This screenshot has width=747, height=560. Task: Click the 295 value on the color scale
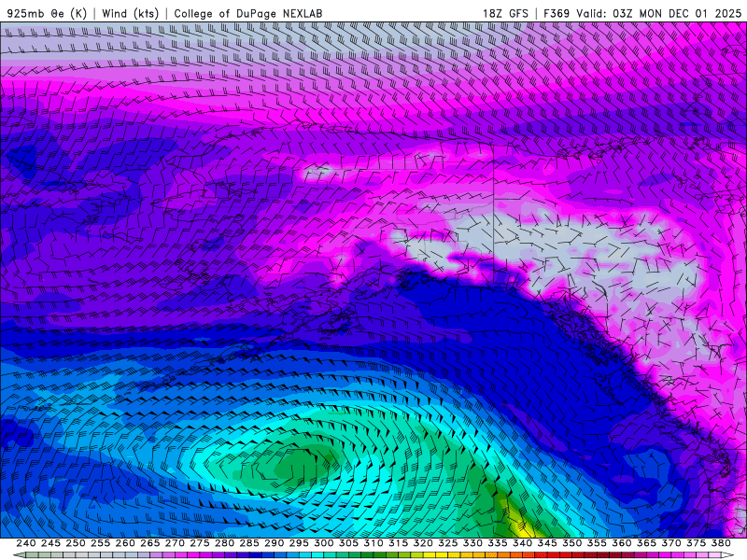tap(299, 543)
